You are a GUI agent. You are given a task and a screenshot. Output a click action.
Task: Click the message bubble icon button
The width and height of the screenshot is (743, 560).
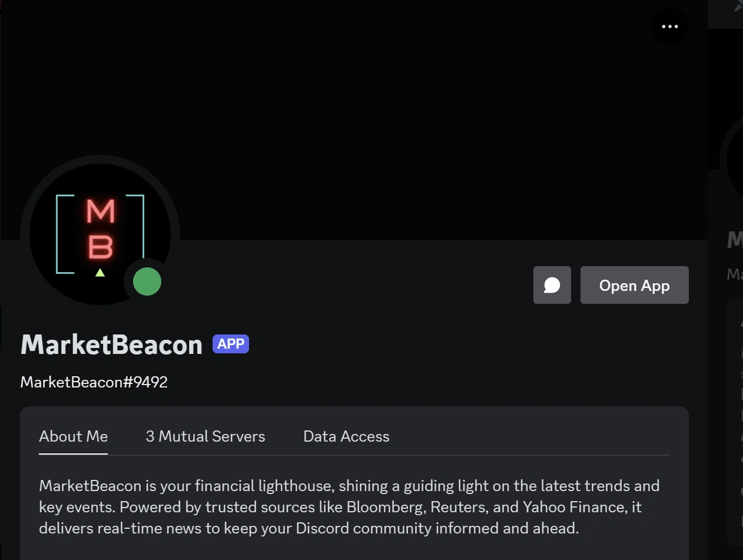552,285
